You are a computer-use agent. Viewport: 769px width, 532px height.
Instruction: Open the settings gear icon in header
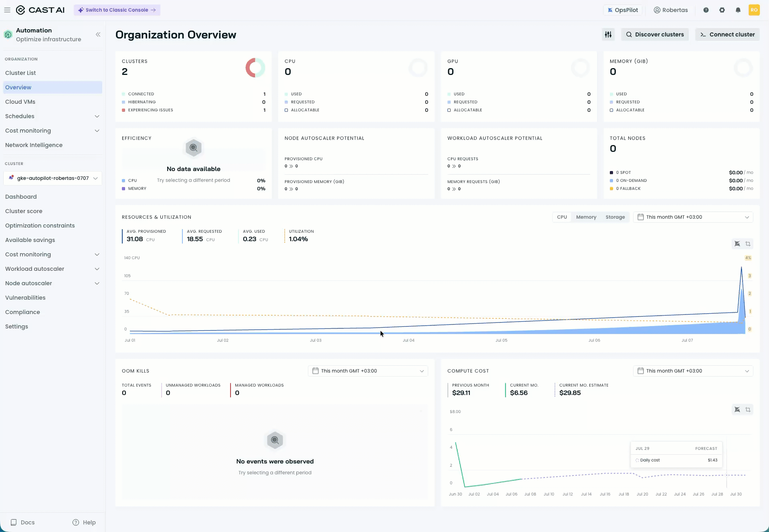point(722,10)
